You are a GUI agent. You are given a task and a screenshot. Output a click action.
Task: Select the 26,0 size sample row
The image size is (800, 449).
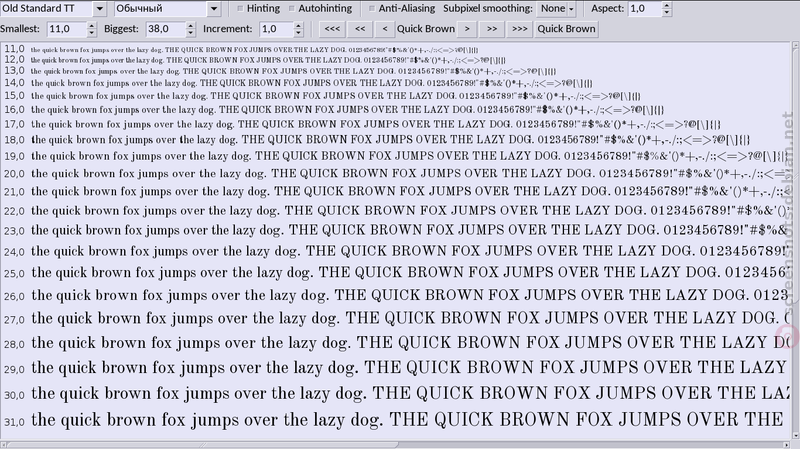point(396,295)
